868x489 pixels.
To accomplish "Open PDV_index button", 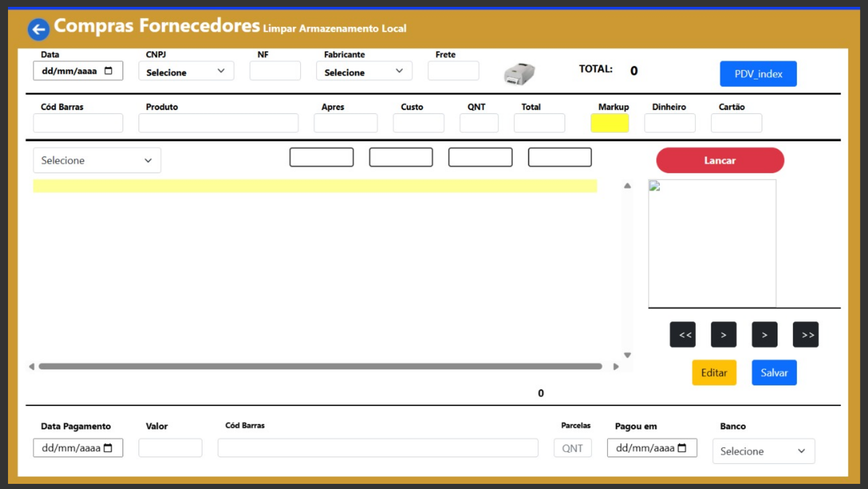I will 758,74.
